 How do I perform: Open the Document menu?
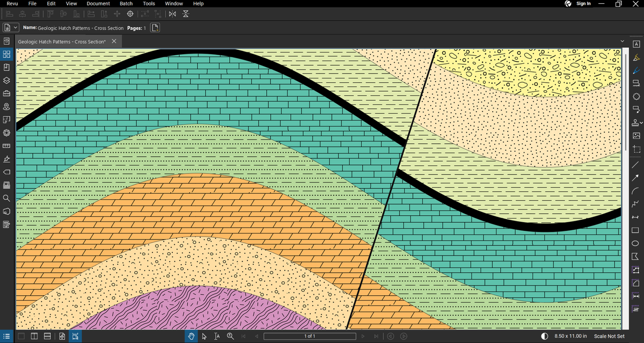pos(98,4)
